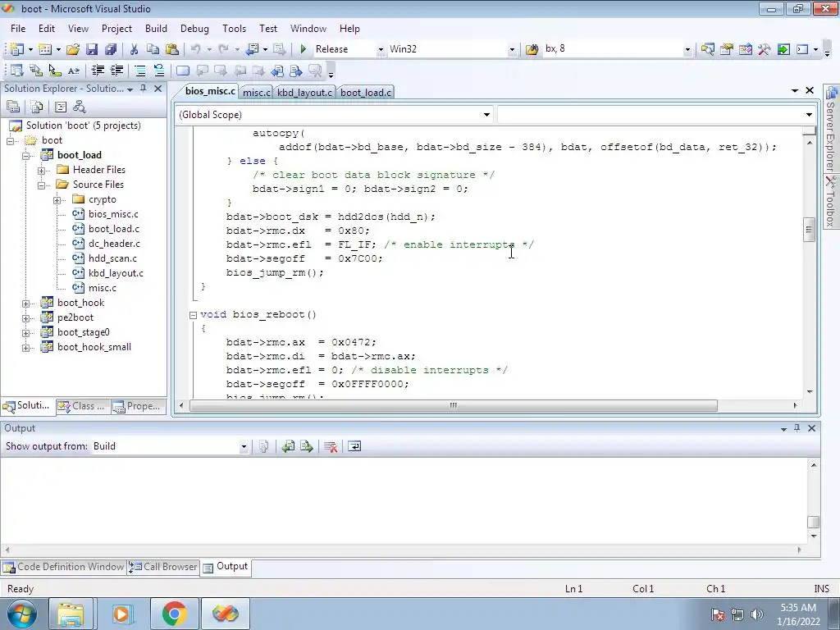Open Show output from Build dropdown
The height and width of the screenshot is (630, 840).
click(243, 446)
